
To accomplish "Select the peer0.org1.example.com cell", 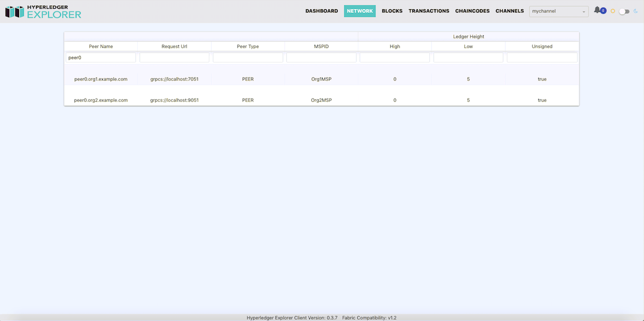I will [x=101, y=79].
